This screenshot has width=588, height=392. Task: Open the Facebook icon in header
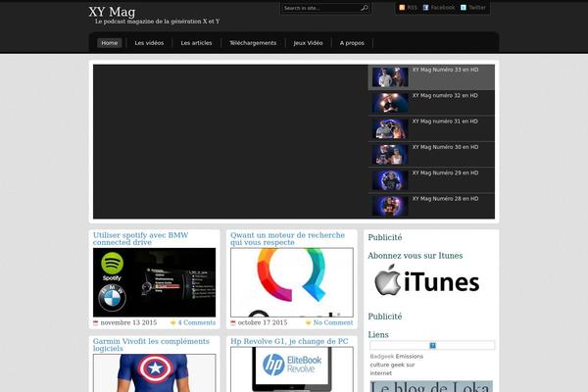point(425,8)
